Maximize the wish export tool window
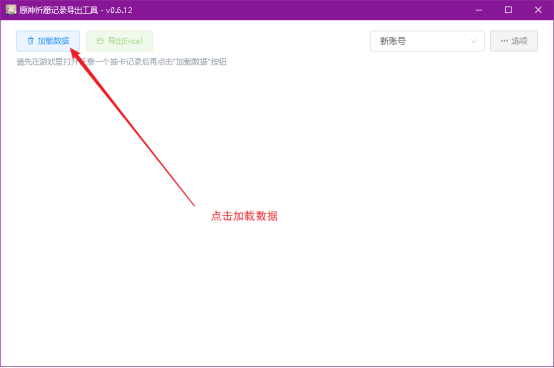 (x=508, y=10)
